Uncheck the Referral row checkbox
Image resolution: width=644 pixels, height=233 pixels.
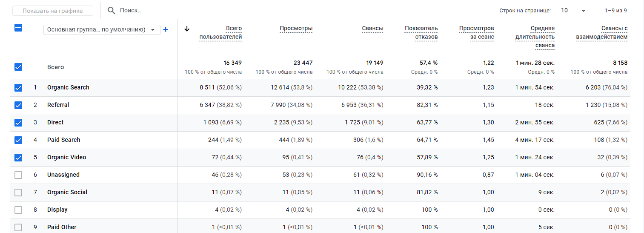[18, 105]
